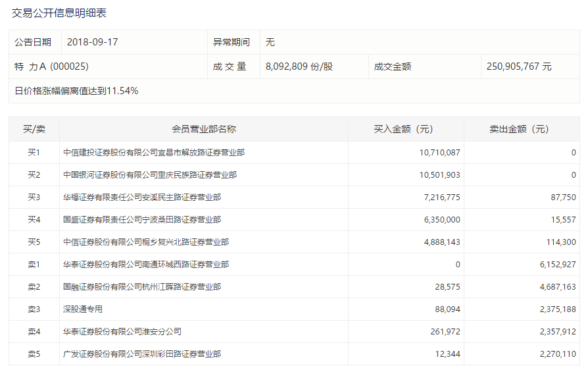This screenshot has height=370, width=588.
Task: Click the 交易公开信息明细表 title
Action: point(59,13)
